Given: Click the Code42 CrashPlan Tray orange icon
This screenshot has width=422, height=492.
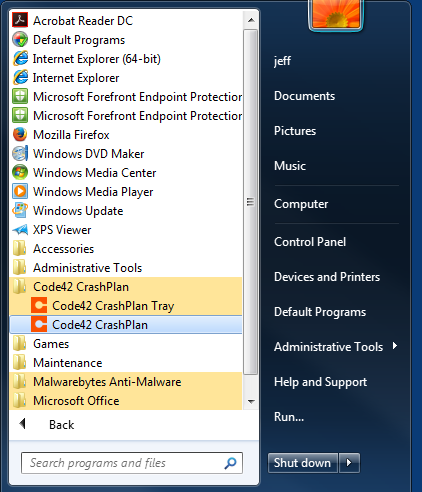Looking at the screenshot, I should click(x=39, y=305).
